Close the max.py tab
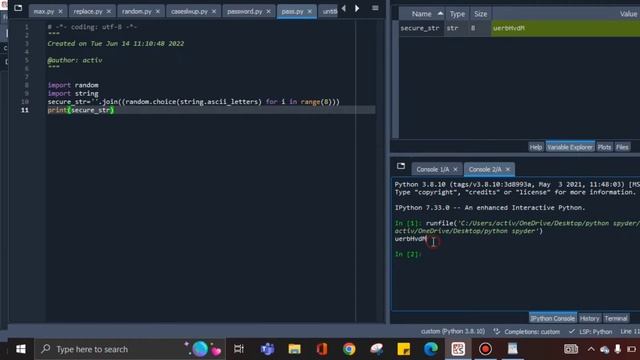 pyautogui.click(x=60, y=11)
